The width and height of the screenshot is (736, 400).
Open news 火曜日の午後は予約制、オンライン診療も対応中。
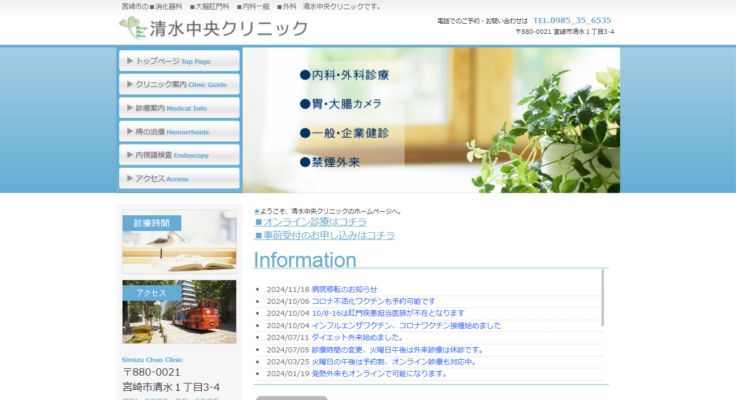pyautogui.click(x=394, y=362)
